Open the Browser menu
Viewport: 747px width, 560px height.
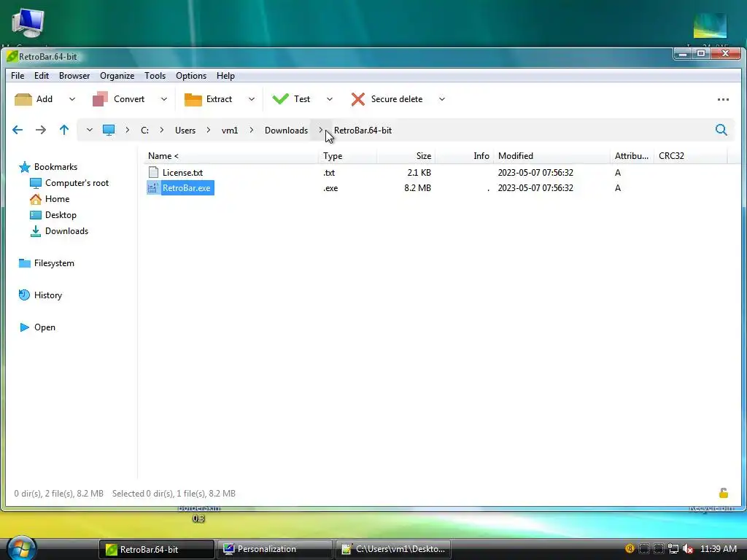pos(74,76)
